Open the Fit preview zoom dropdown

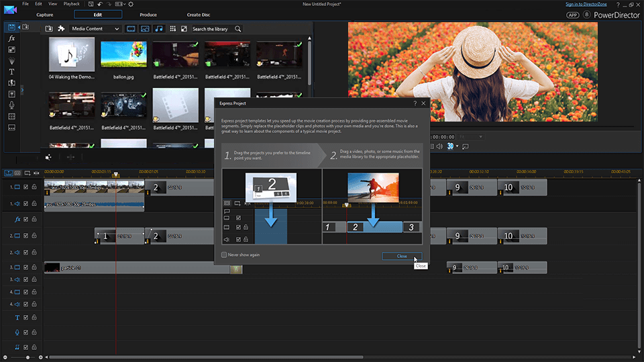pos(471,136)
